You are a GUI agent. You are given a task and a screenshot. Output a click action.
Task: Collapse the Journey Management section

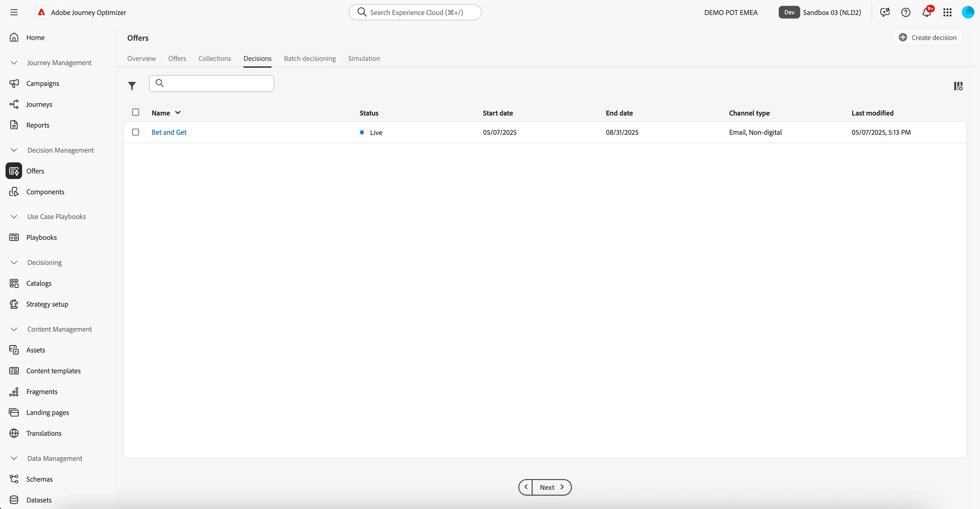[14, 62]
